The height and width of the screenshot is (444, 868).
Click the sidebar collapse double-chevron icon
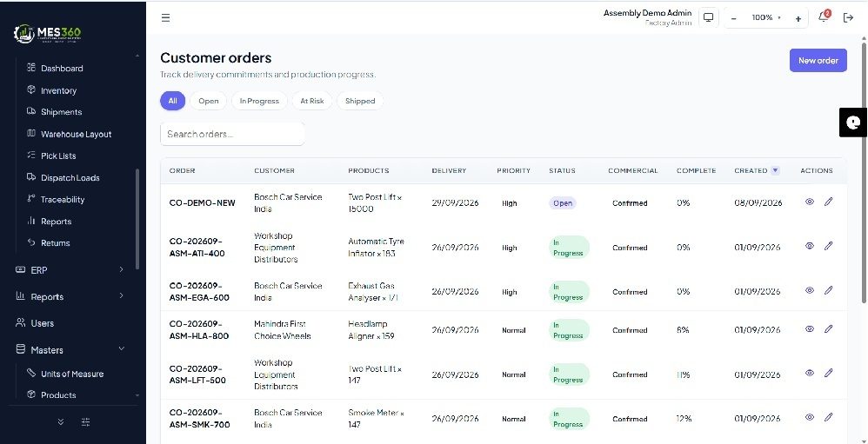click(61, 422)
